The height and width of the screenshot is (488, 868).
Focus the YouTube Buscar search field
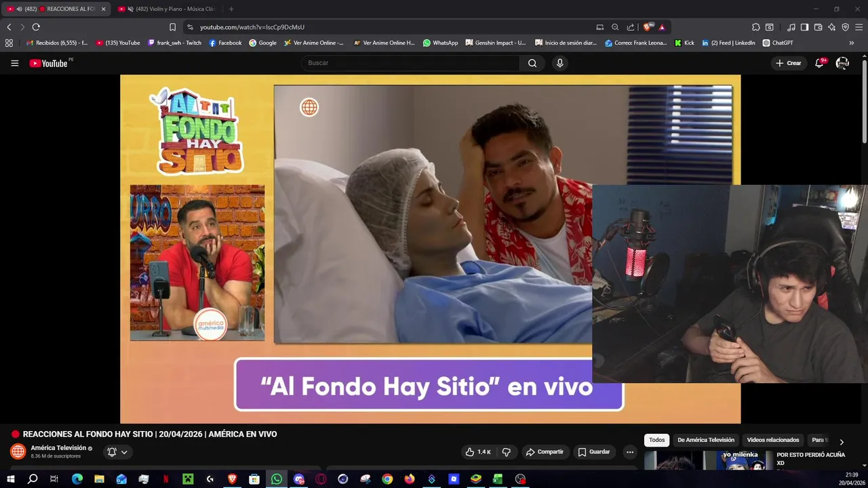[x=411, y=63]
